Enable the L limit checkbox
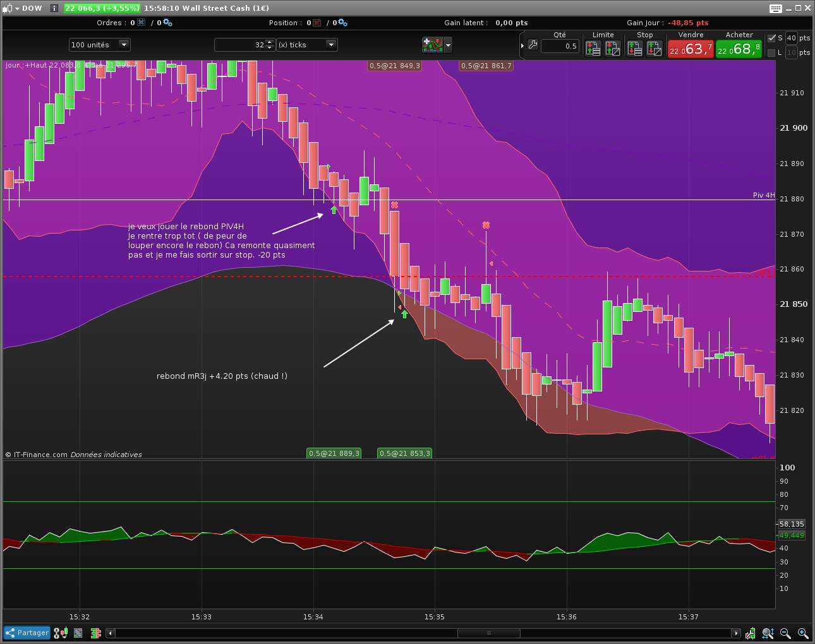The width and height of the screenshot is (815, 644). pyautogui.click(x=771, y=52)
